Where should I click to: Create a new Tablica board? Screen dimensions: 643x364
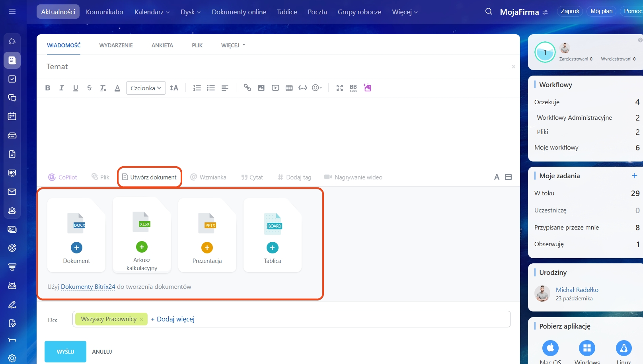[x=273, y=247]
